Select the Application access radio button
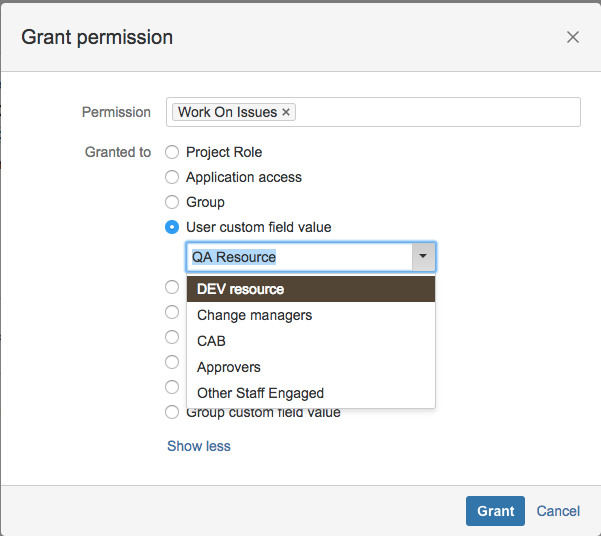Screen dimensions: 601x536 [172, 177]
